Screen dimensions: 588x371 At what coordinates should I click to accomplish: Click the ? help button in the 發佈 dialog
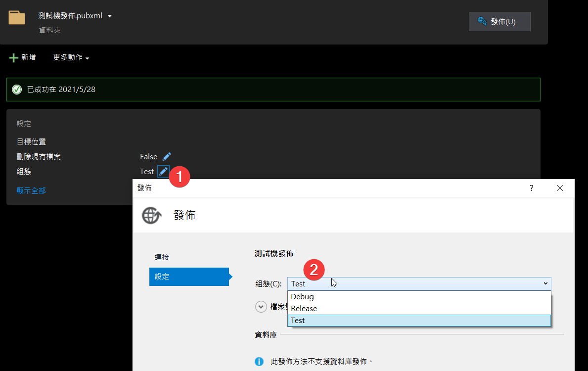pos(531,188)
